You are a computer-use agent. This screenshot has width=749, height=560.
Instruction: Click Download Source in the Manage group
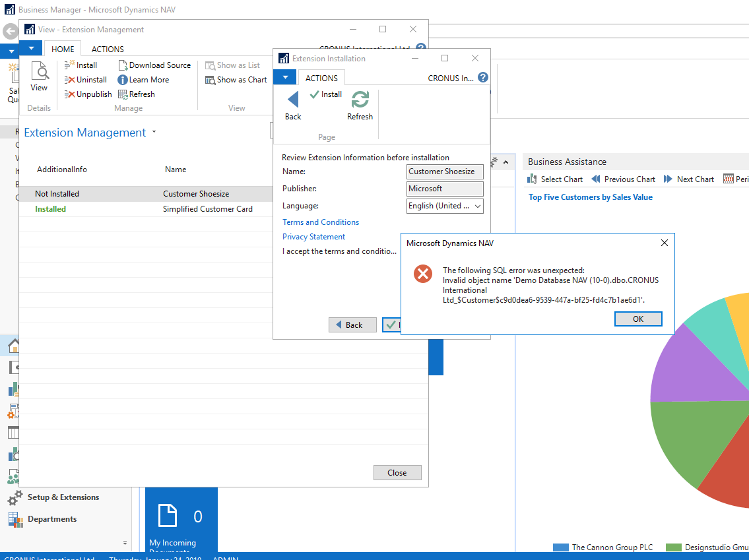coord(154,65)
